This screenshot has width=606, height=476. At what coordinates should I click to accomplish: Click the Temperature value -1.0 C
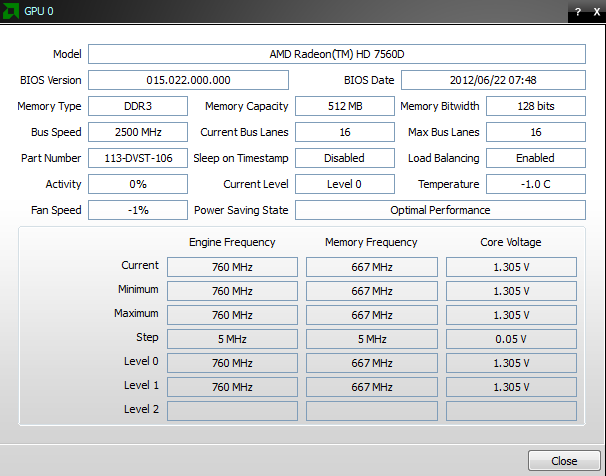pyautogui.click(x=536, y=184)
